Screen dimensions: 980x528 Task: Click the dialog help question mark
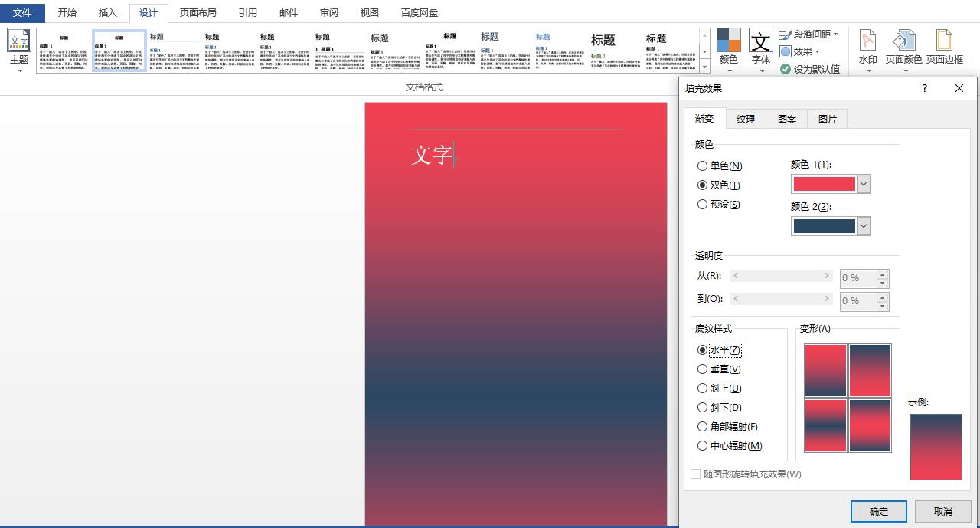click(925, 88)
